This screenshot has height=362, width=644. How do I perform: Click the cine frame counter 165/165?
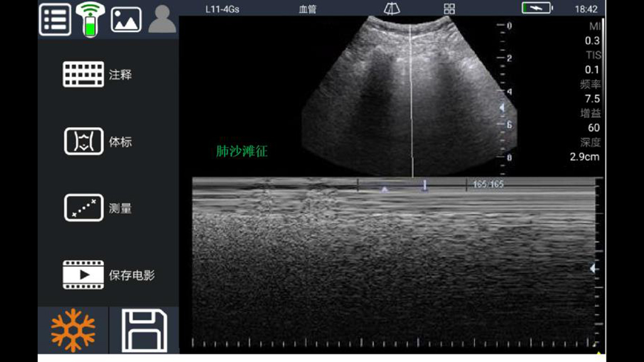coord(488,184)
